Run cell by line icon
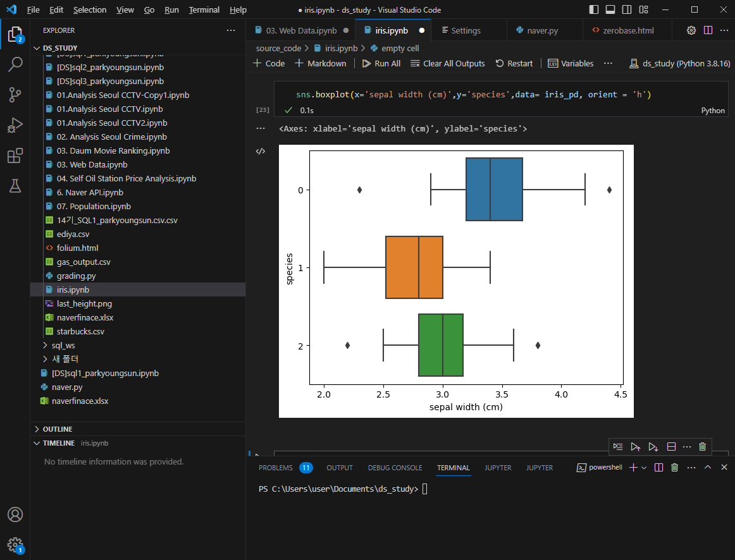 click(x=618, y=447)
